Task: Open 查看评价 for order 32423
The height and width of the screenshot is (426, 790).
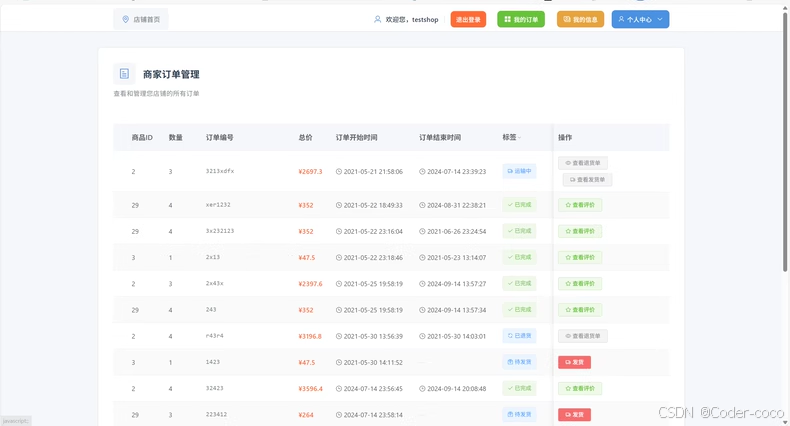Action: (x=580, y=388)
